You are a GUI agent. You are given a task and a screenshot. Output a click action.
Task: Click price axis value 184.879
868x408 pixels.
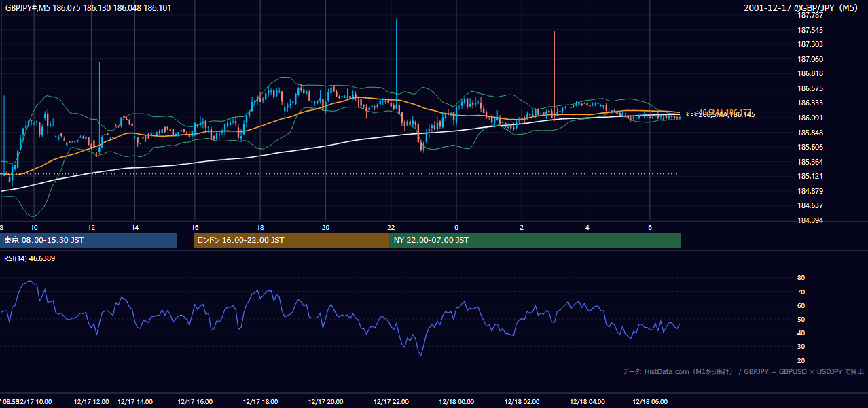tap(810, 191)
